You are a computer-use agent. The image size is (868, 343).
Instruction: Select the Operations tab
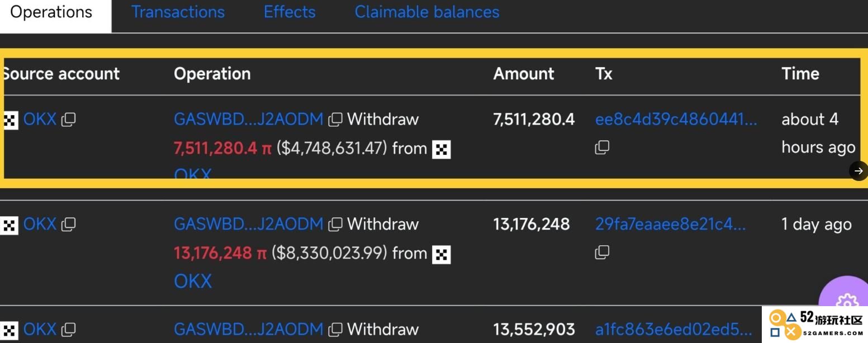pyautogui.click(x=51, y=12)
